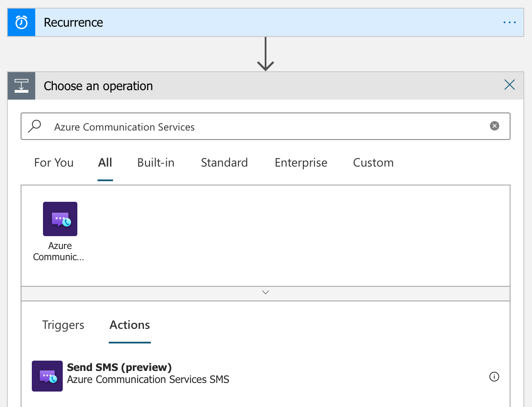Screen dimensions: 532x407
Task: Clear the search box with the x icon
Action: pyautogui.click(x=494, y=126)
